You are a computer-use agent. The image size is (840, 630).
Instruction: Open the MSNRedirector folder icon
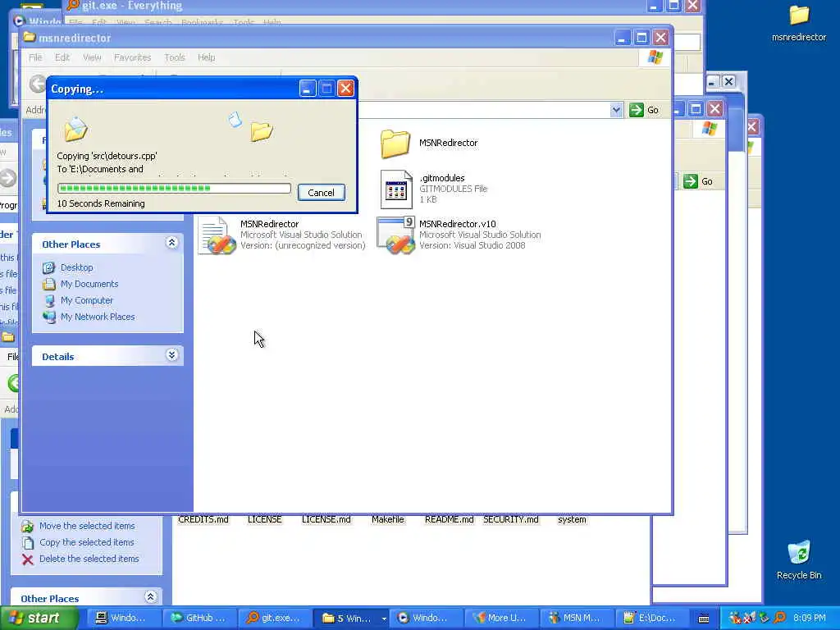coord(395,144)
